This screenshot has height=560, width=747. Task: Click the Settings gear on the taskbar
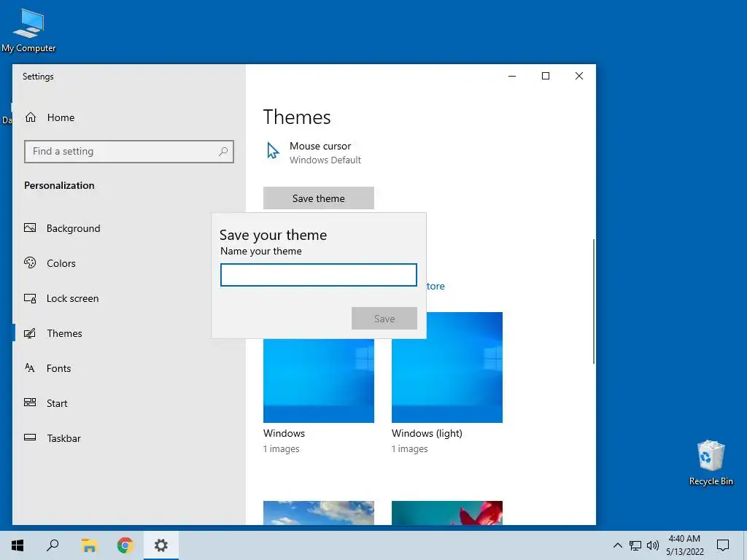click(x=161, y=545)
